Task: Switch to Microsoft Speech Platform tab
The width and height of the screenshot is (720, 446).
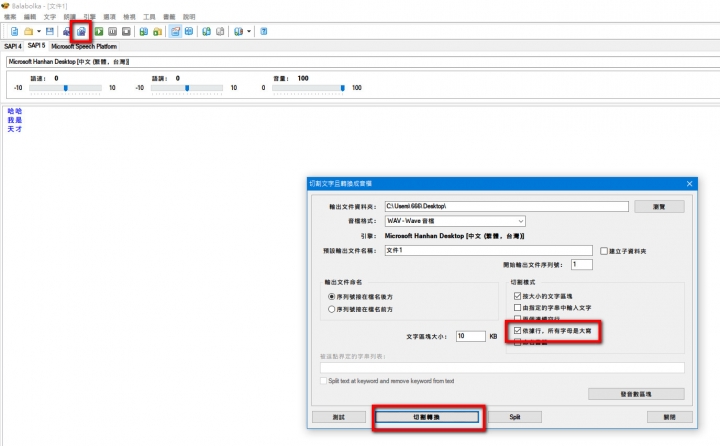Action: tap(84, 46)
